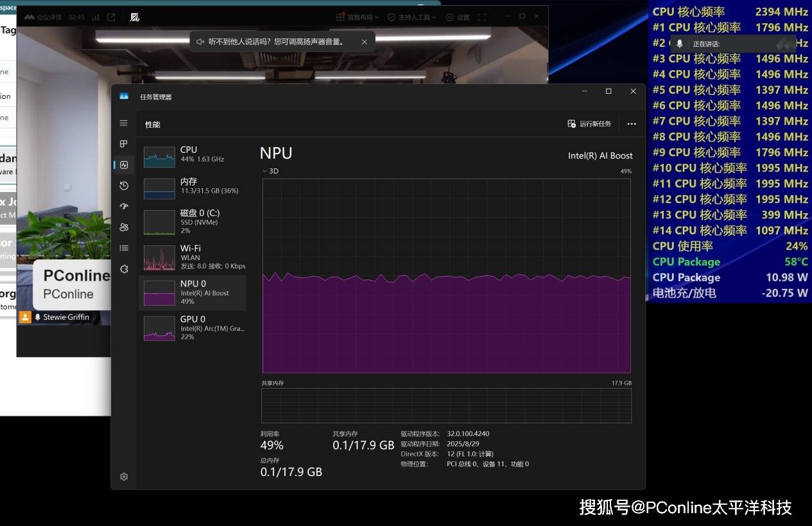Click CPU Package 58°C temperature reading
The height and width of the screenshot is (526, 812).
(730, 262)
